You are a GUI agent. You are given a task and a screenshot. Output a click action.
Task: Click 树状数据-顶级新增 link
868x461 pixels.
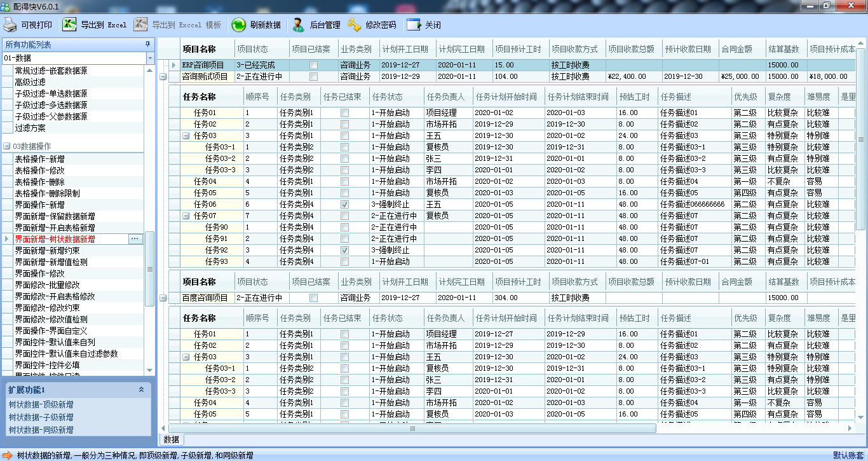coord(41,404)
